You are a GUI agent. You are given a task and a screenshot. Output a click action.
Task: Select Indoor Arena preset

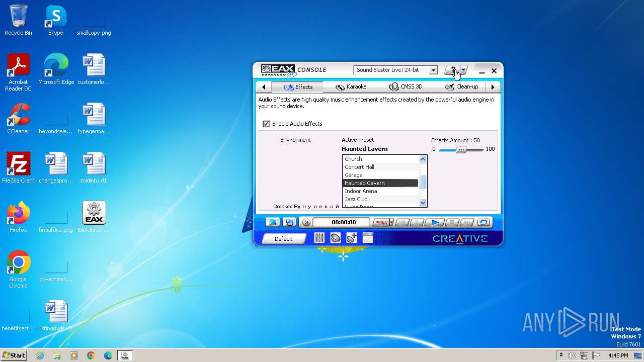pos(380,191)
